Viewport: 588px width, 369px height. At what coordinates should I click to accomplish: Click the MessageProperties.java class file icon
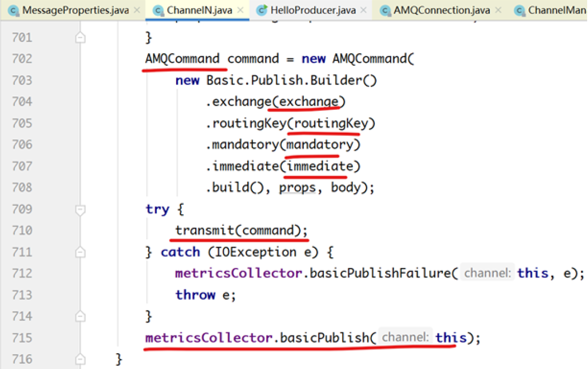(14, 10)
